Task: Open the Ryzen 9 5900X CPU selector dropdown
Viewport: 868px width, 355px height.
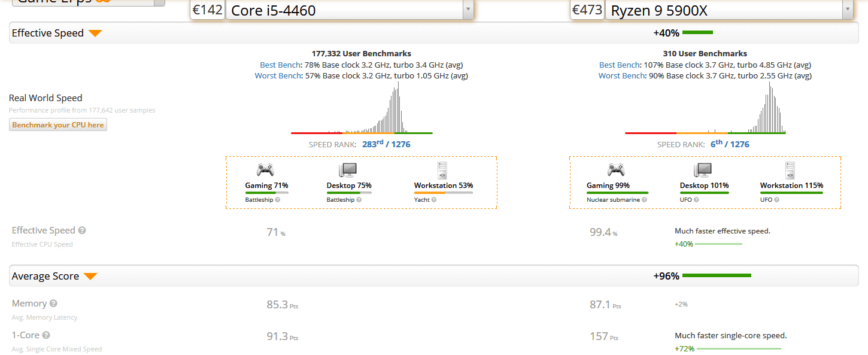Action: (x=729, y=10)
